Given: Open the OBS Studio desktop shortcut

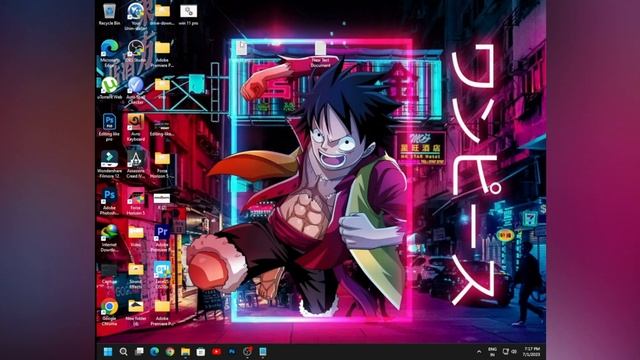Looking at the screenshot, I should tap(136, 52).
